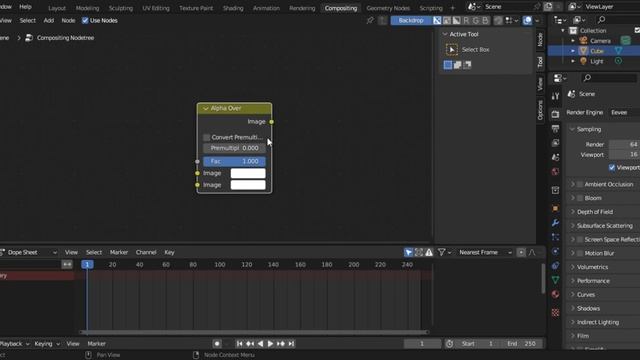This screenshot has height=360, width=640.
Task: Open the Modifiers wrench tab icon
Action: point(555,223)
